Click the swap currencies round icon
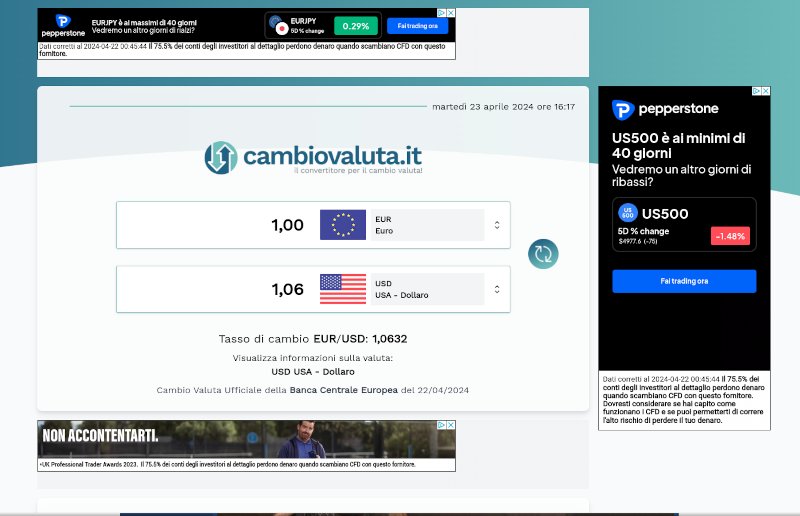Viewport: 800px width, 516px height. click(x=543, y=254)
